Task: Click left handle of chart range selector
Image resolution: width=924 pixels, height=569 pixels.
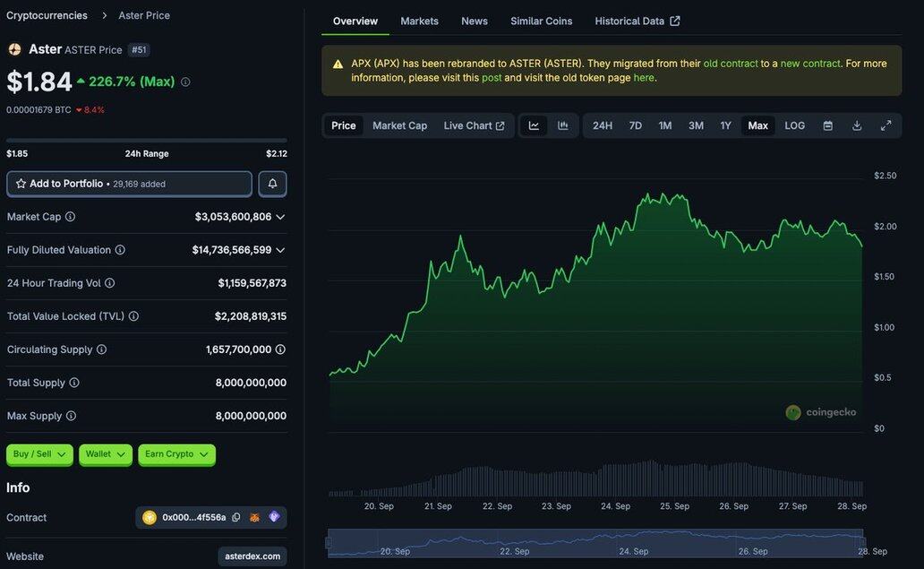Action: 329,542
